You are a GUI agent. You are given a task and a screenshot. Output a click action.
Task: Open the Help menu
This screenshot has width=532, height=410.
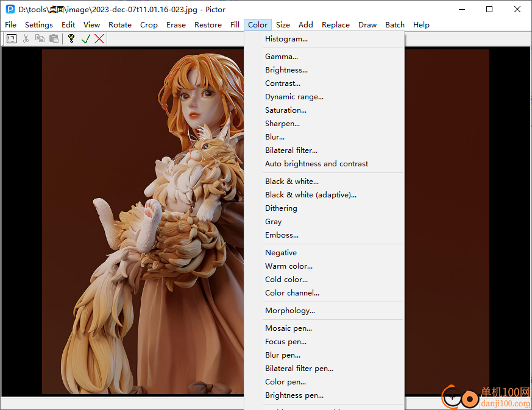pos(421,25)
